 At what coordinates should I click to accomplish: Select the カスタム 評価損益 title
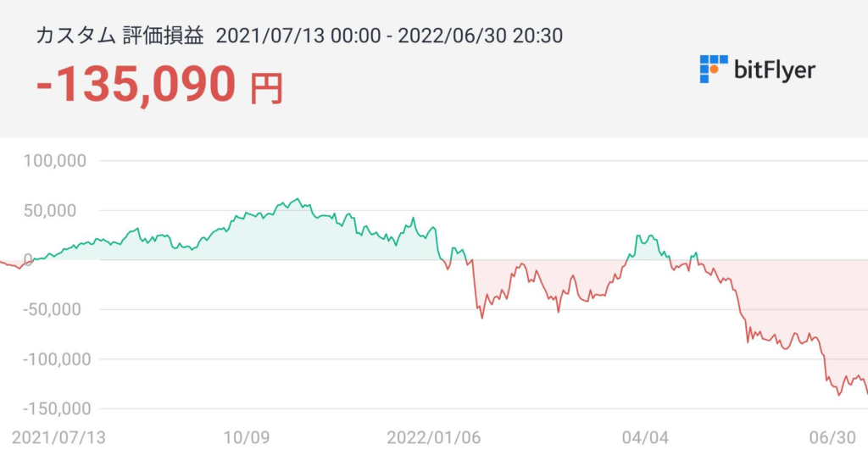[120, 36]
